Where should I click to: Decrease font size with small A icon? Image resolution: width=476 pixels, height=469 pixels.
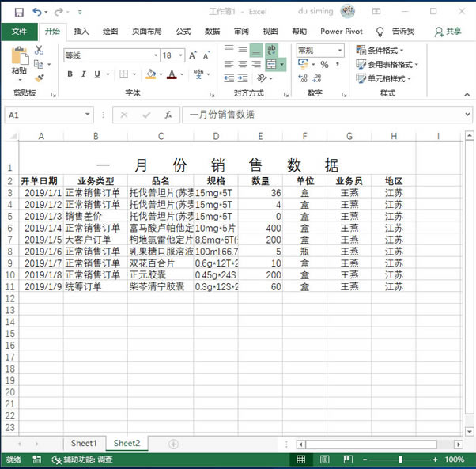206,55
